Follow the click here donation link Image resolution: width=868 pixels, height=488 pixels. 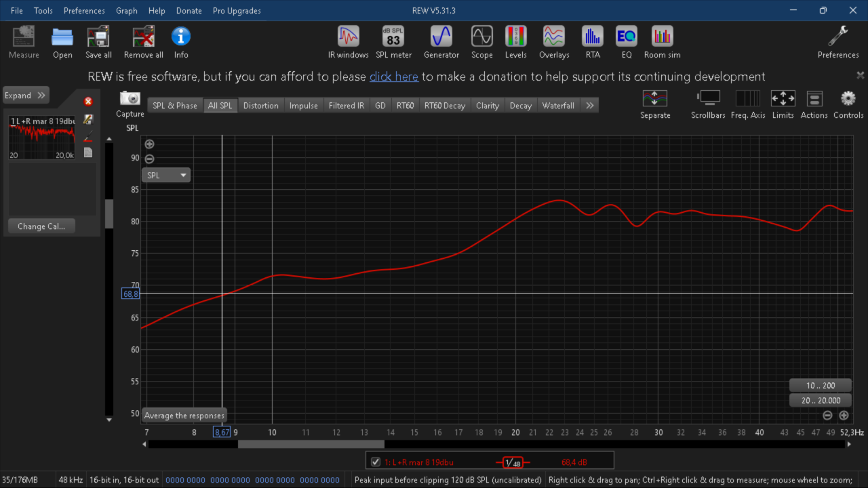394,77
